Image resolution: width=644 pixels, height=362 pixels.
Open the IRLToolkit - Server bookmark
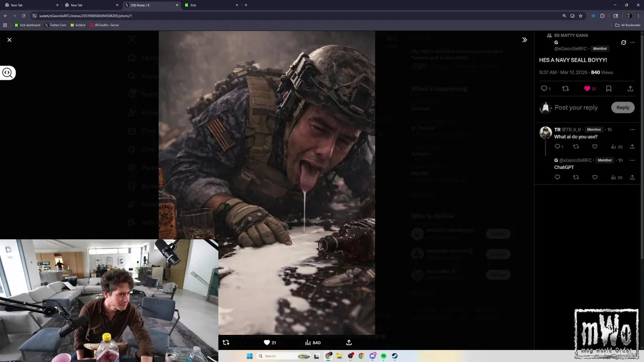(x=105, y=25)
